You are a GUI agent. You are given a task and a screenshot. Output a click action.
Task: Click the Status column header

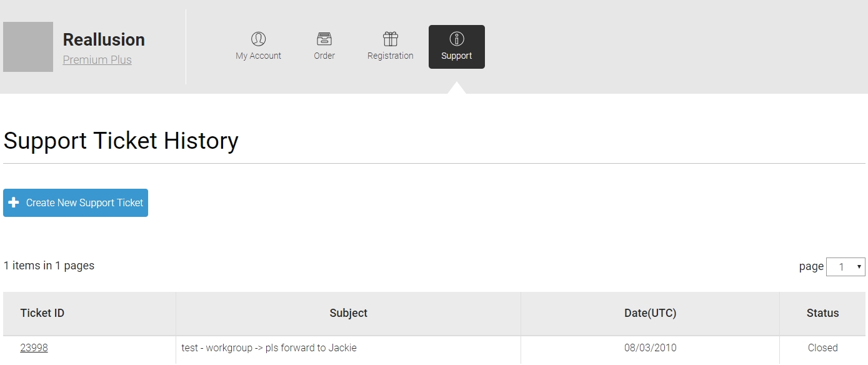tap(822, 313)
